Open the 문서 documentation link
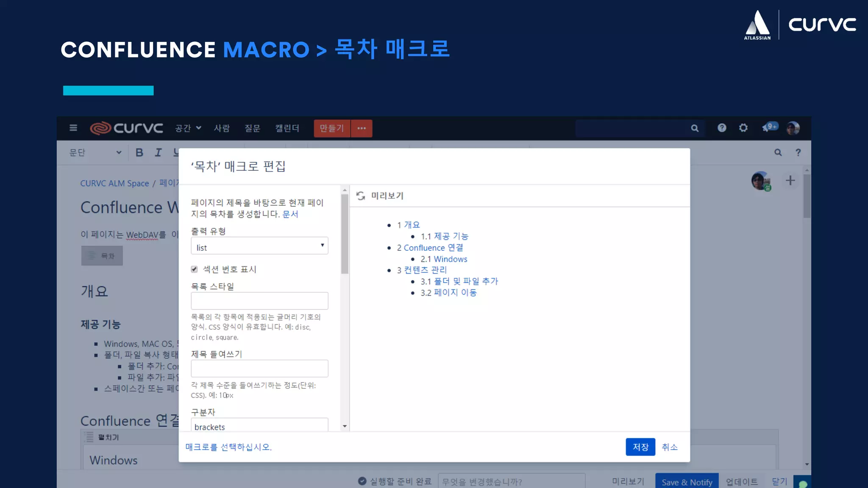This screenshot has width=868, height=488. click(290, 214)
